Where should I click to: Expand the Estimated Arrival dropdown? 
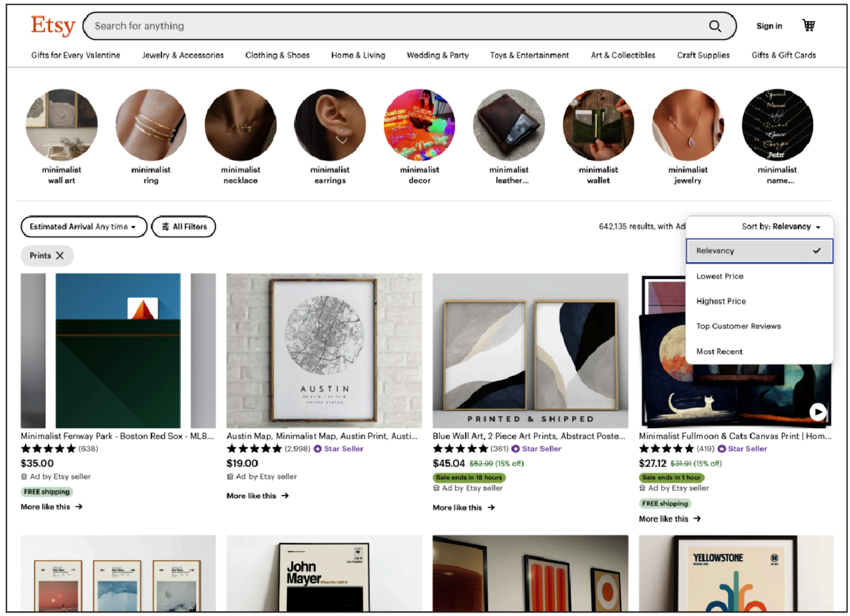click(x=83, y=227)
